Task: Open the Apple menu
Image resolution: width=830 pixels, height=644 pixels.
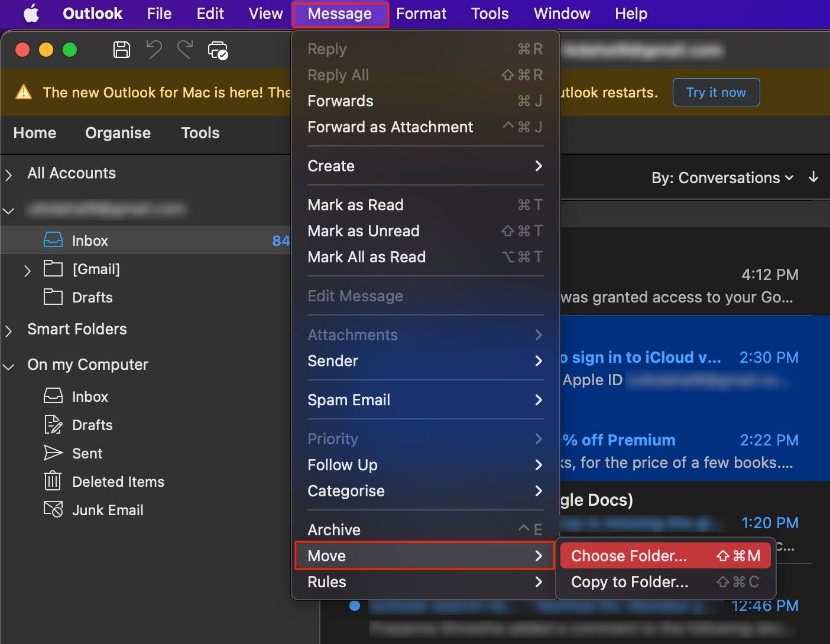Action: (31, 14)
